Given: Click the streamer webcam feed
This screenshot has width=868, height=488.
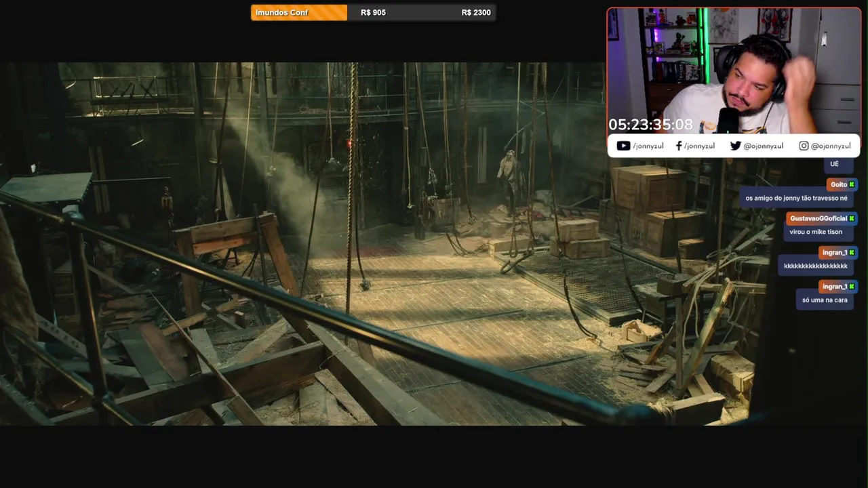Looking at the screenshot, I should coord(734,70).
